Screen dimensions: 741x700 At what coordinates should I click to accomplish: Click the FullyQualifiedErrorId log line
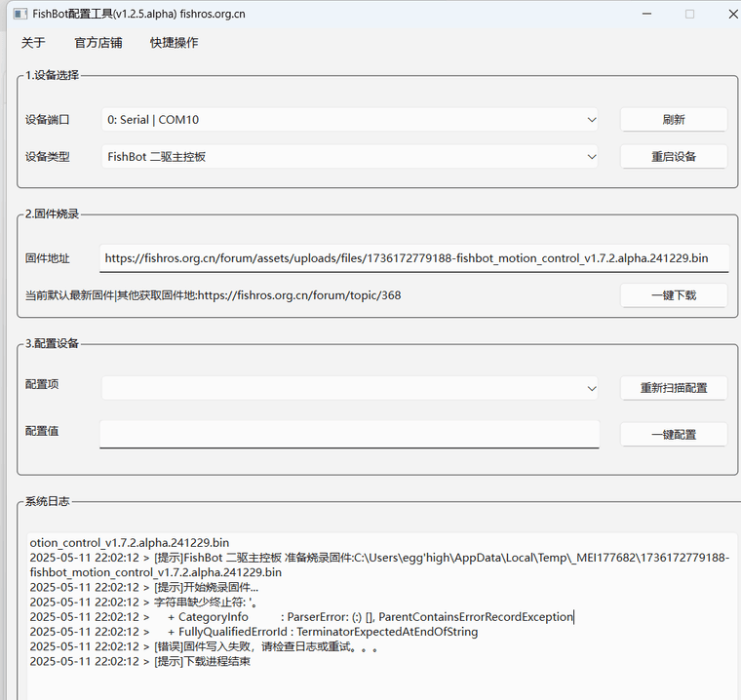253,632
